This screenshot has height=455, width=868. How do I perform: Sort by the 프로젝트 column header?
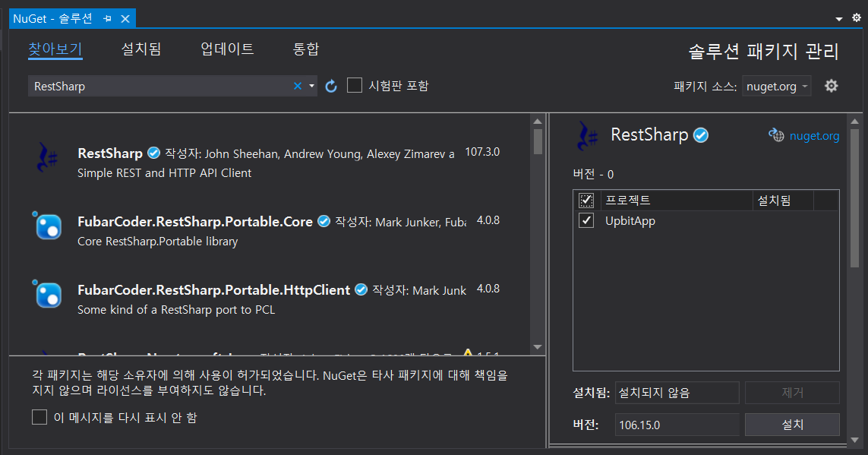click(x=677, y=200)
